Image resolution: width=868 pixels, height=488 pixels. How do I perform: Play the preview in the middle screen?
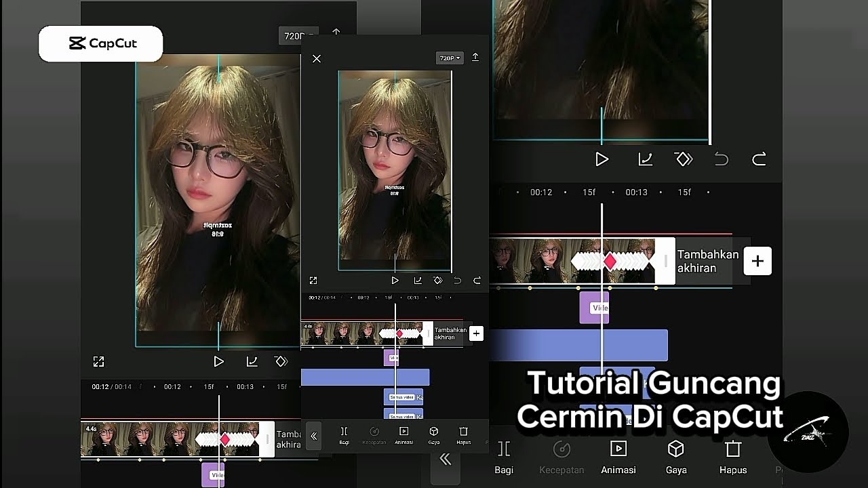(x=395, y=280)
